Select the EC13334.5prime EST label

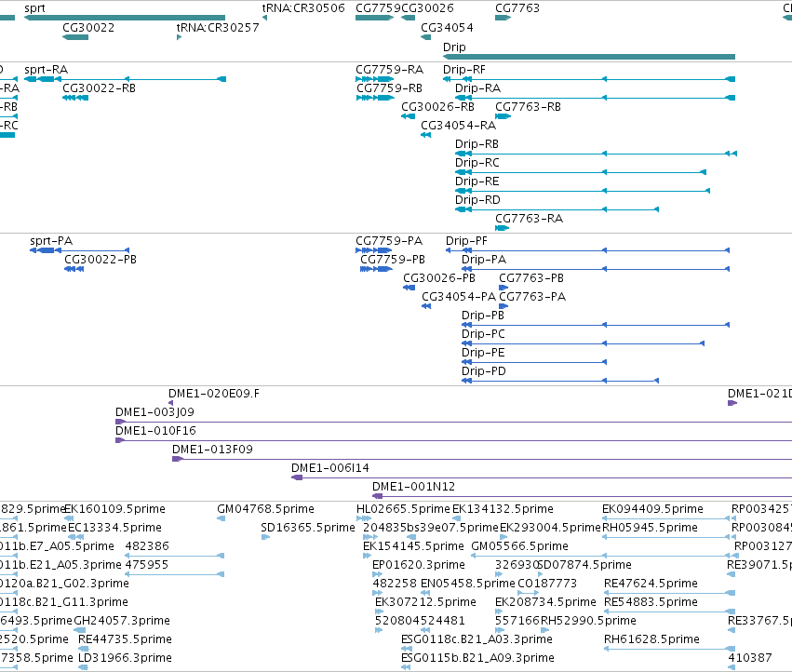point(114,528)
